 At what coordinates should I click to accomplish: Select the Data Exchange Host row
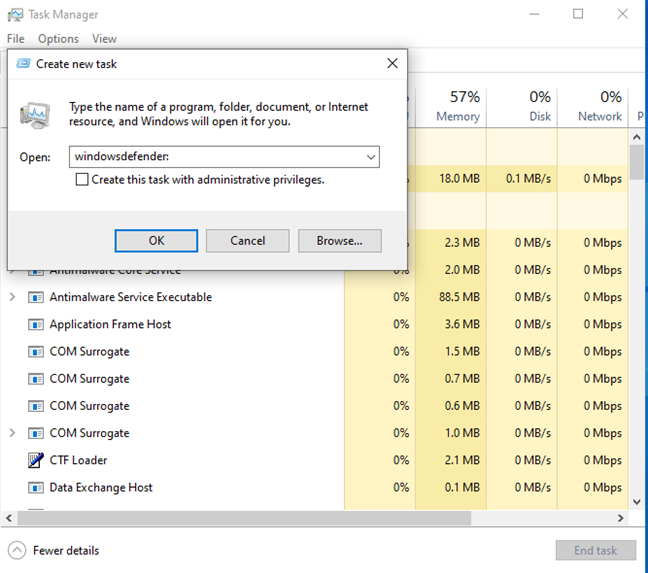[314, 487]
